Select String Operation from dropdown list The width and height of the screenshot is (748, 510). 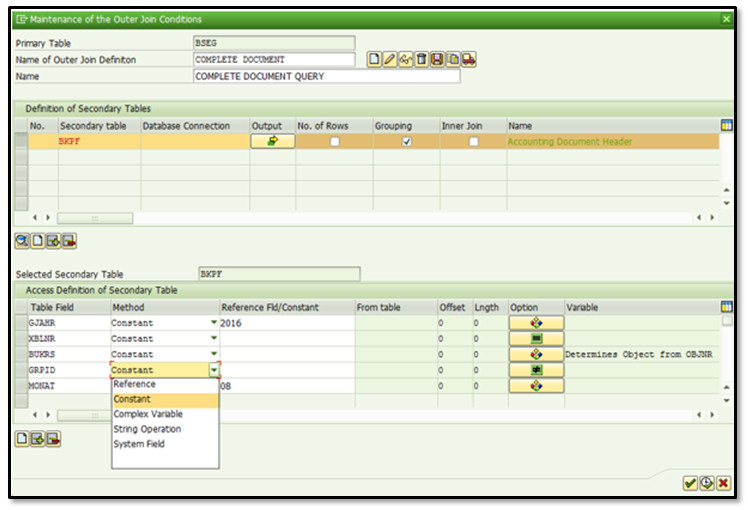coord(147,429)
